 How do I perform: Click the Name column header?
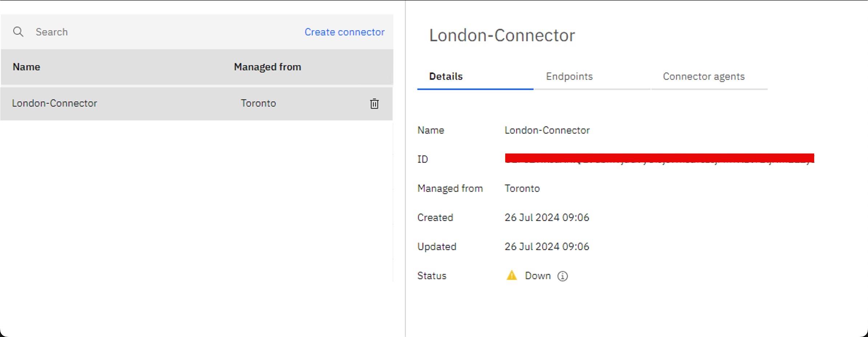pos(26,67)
